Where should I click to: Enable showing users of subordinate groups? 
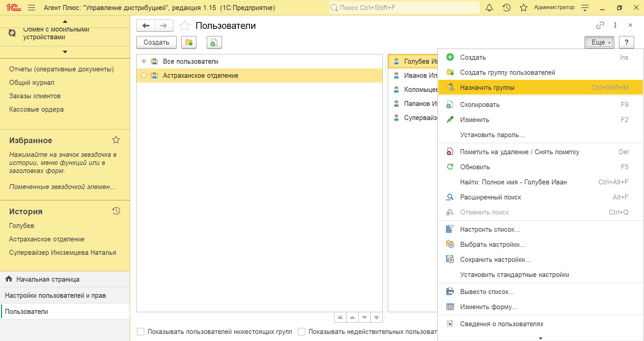tap(141, 332)
